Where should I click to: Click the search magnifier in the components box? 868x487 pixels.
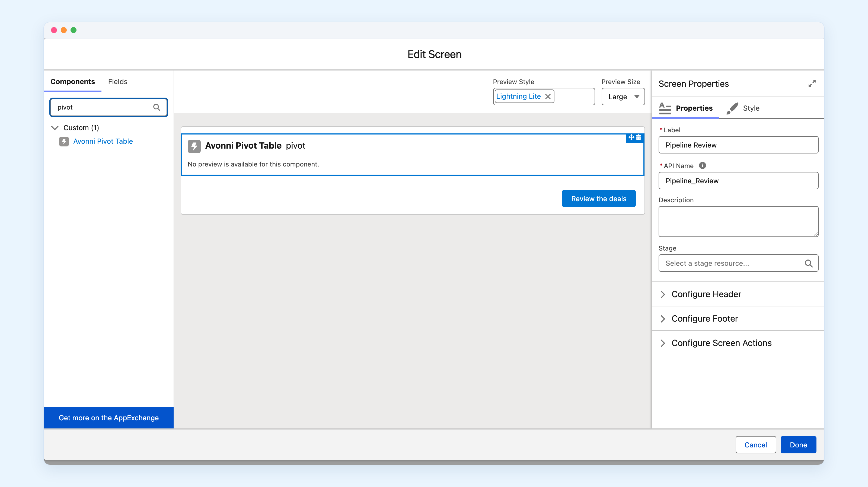(x=156, y=107)
